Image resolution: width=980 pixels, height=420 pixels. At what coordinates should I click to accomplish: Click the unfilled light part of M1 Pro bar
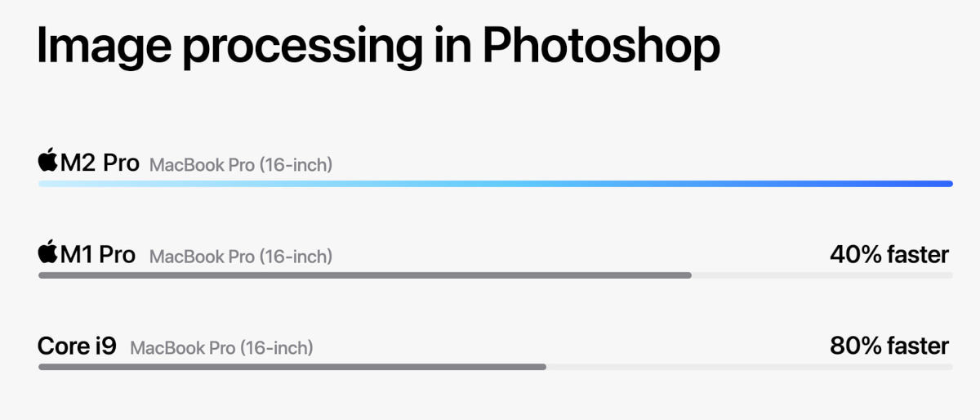pos(822,275)
